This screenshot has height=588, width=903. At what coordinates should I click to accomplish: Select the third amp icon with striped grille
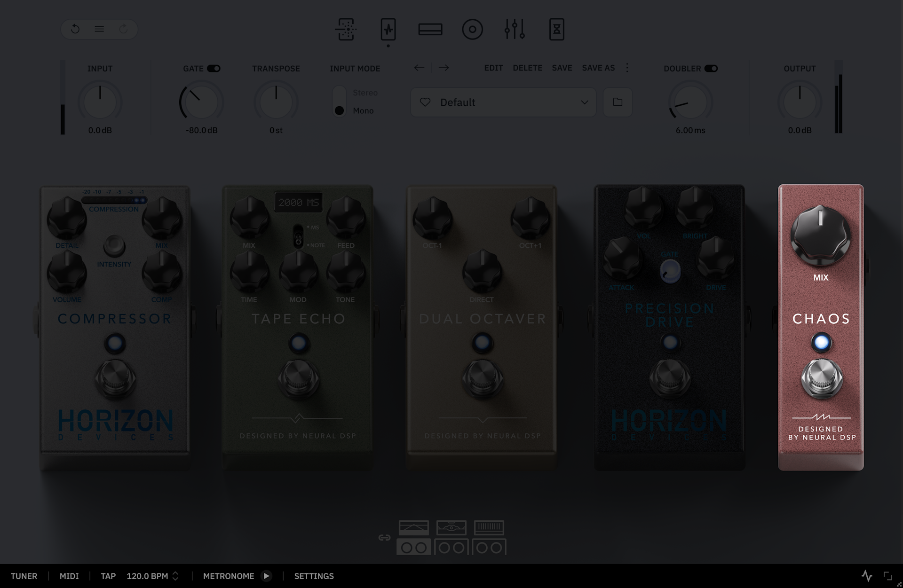(x=489, y=527)
